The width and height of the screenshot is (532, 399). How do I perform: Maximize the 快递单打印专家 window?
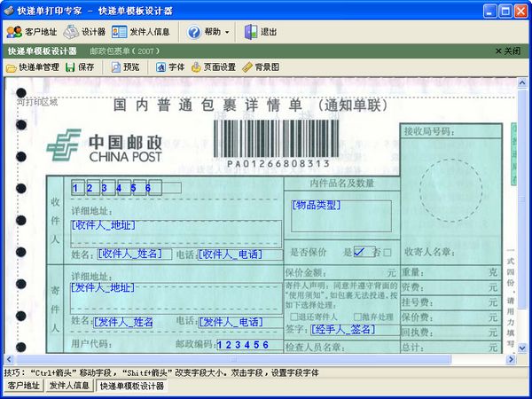tap(505, 12)
